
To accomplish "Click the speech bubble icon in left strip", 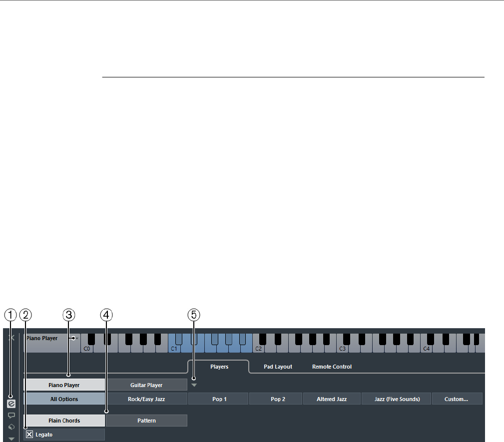I will pyautogui.click(x=11, y=416).
